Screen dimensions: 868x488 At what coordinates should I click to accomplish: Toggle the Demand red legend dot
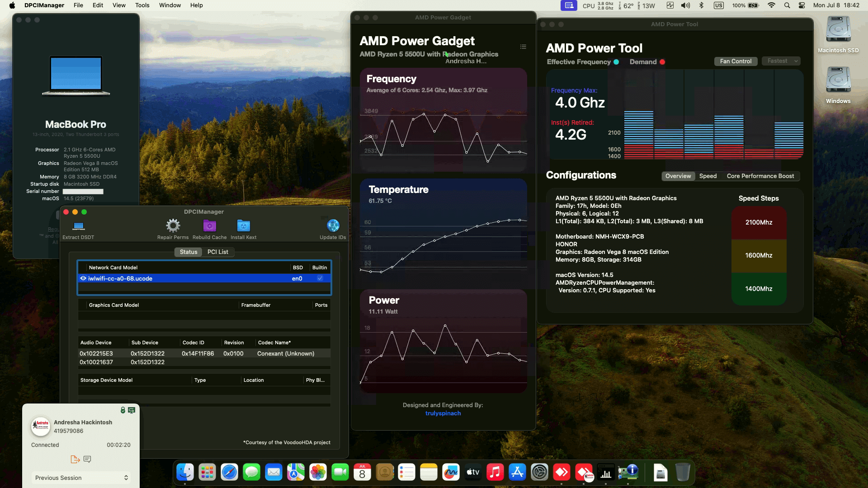662,62
